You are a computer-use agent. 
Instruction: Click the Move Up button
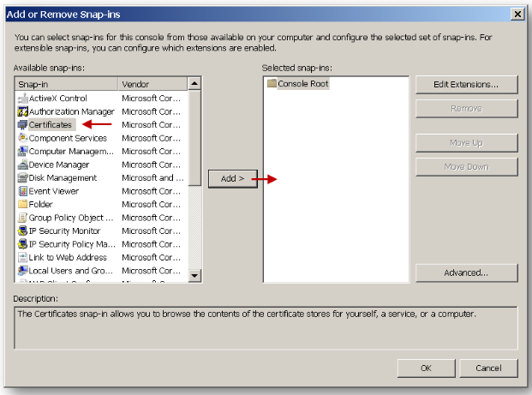click(x=467, y=143)
